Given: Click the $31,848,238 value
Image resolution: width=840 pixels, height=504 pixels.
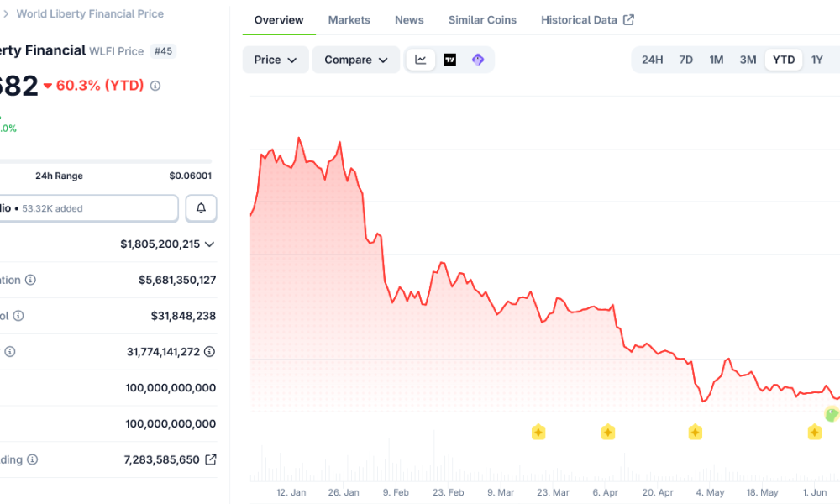Looking at the screenshot, I should 183,316.
